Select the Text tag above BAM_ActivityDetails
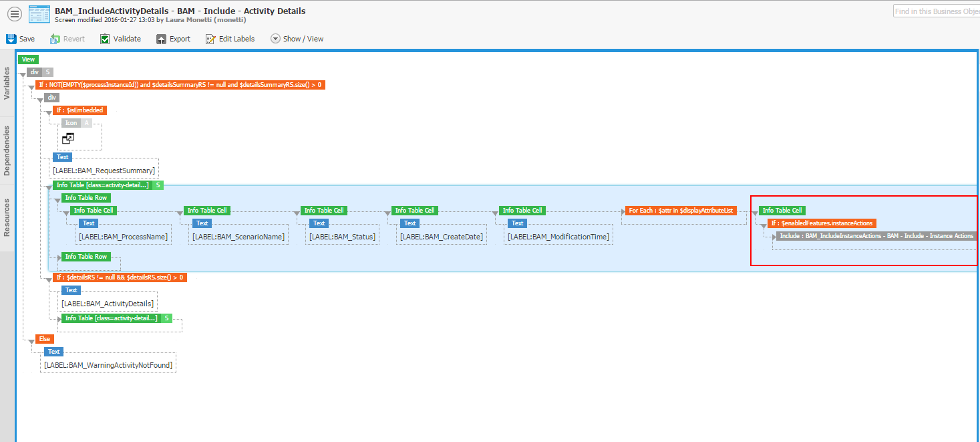The image size is (980, 442). click(x=71, y=290)
